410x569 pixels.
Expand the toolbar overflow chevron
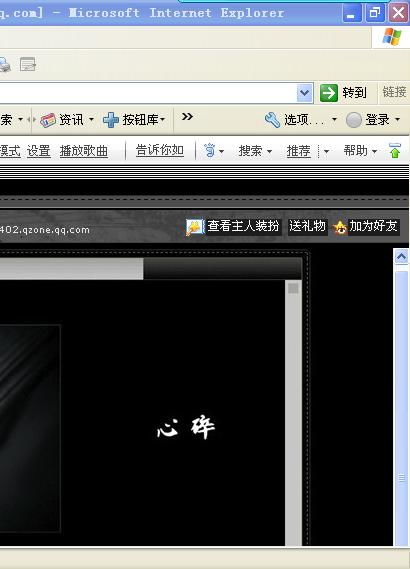coord(187,117)
